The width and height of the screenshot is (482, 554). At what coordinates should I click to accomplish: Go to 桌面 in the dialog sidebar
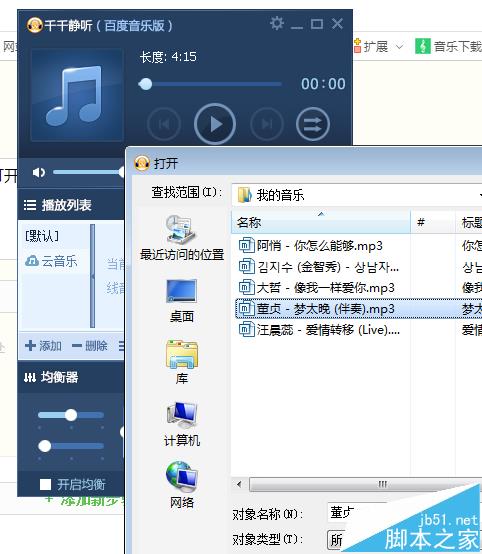click(182, 301)
